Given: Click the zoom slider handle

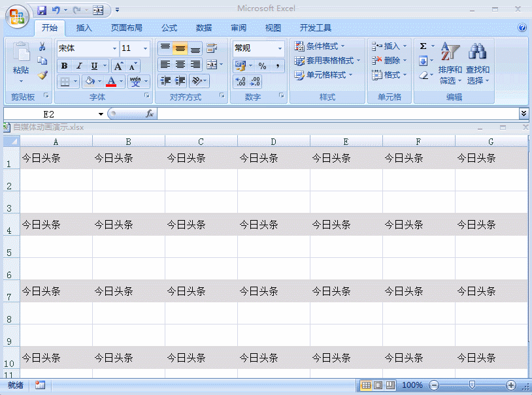Looking at the screenshot, I should pos(472,385).
